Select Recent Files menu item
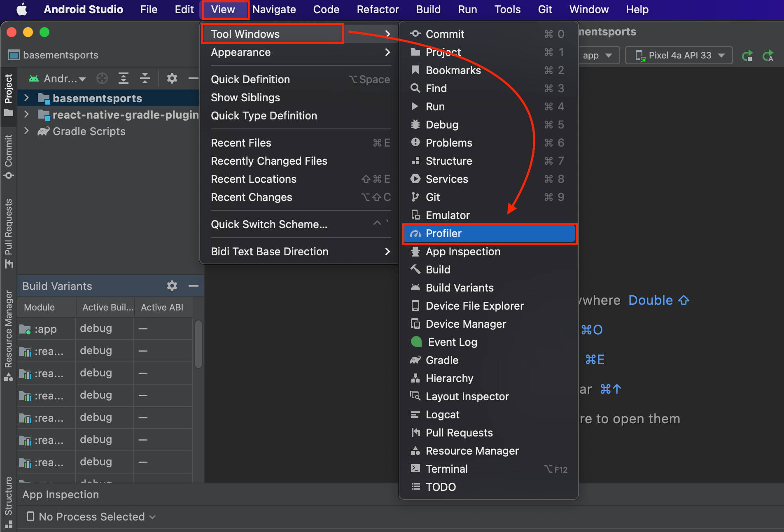 (x=300, y=142)
